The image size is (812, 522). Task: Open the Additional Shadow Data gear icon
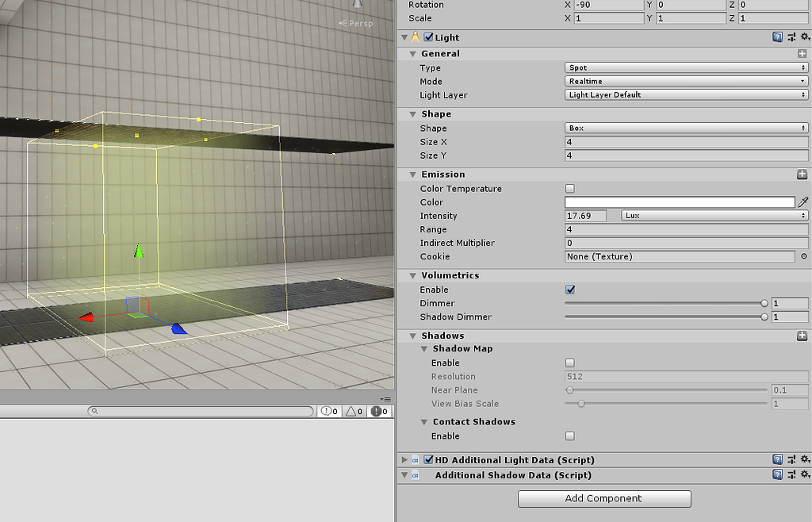(805, 474)
